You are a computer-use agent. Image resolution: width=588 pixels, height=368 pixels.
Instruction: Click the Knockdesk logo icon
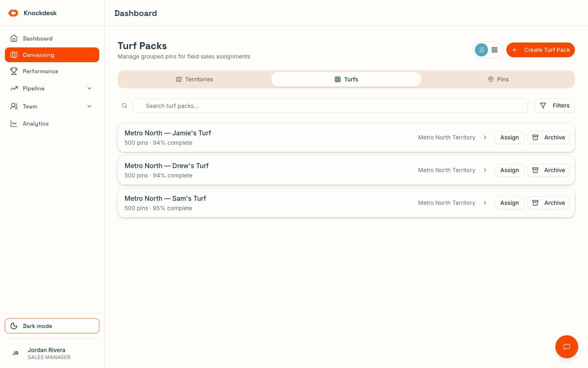pyautogui.click(x=13, y=13)
